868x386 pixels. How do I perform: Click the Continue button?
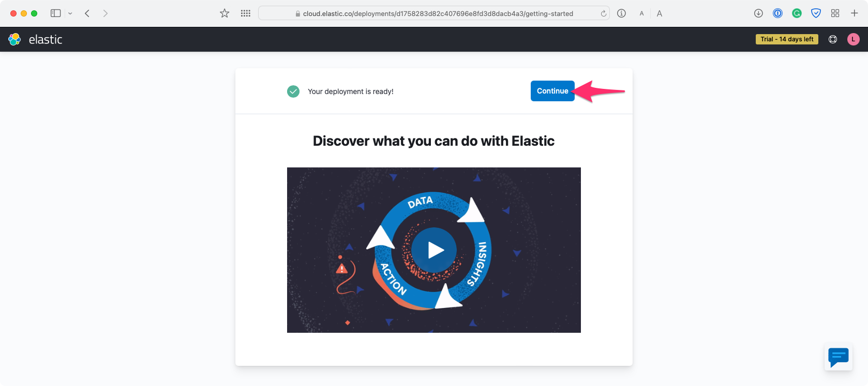(552, 91)
